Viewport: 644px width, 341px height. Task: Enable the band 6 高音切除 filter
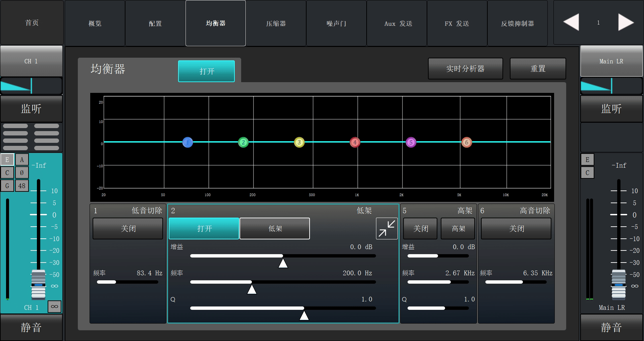click(x=516, y=228)
